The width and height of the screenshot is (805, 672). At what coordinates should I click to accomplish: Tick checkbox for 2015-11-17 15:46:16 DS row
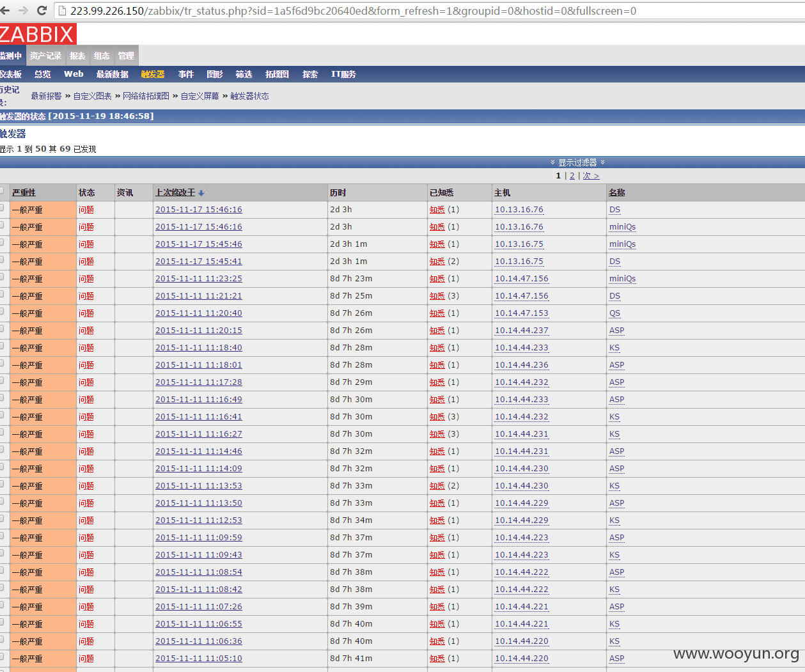3,208
